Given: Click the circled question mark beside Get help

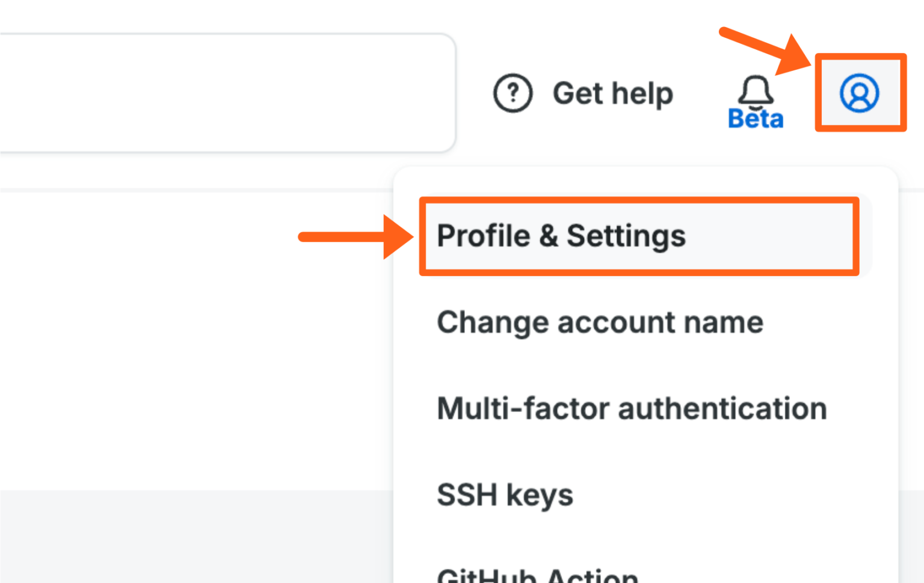Looking at the screenshot, I should [513, 93].
